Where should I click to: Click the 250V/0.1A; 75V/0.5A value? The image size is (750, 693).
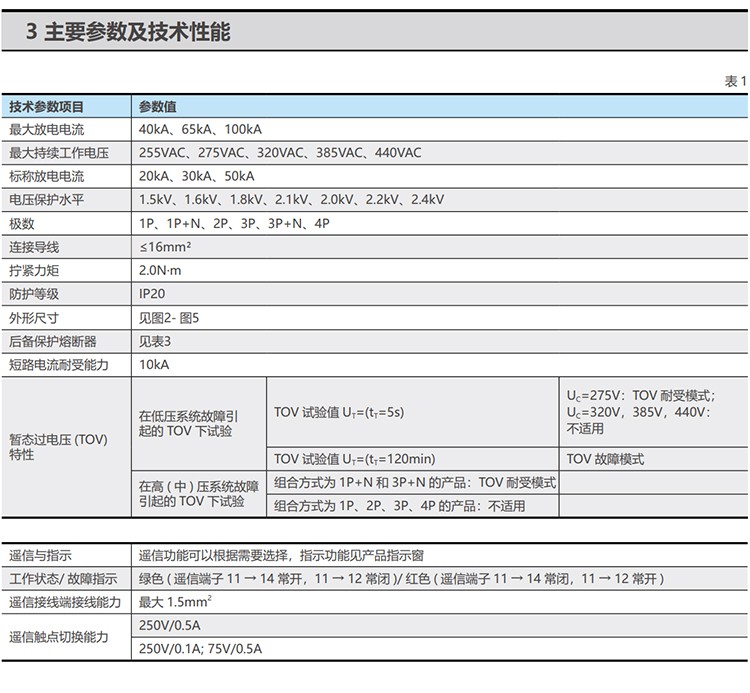pos(200,649)
